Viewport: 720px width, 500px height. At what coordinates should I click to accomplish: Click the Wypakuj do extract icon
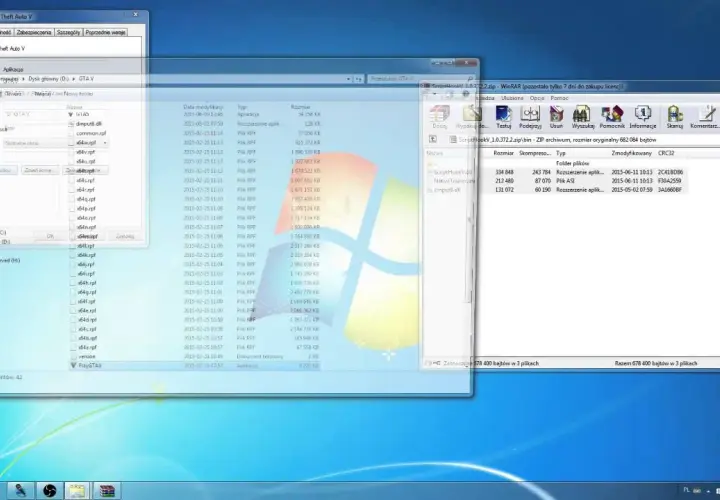tap(472, 117)
